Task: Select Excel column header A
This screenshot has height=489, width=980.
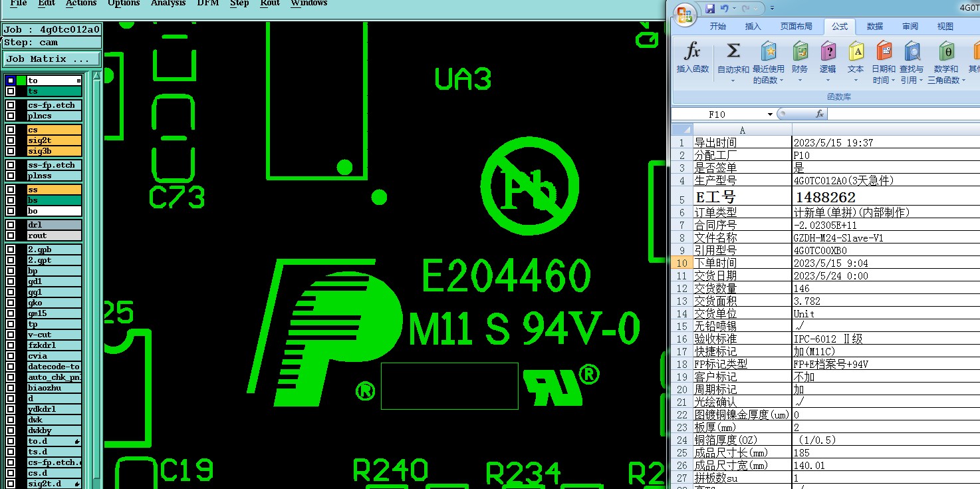Action: click(x=742, y=130)
